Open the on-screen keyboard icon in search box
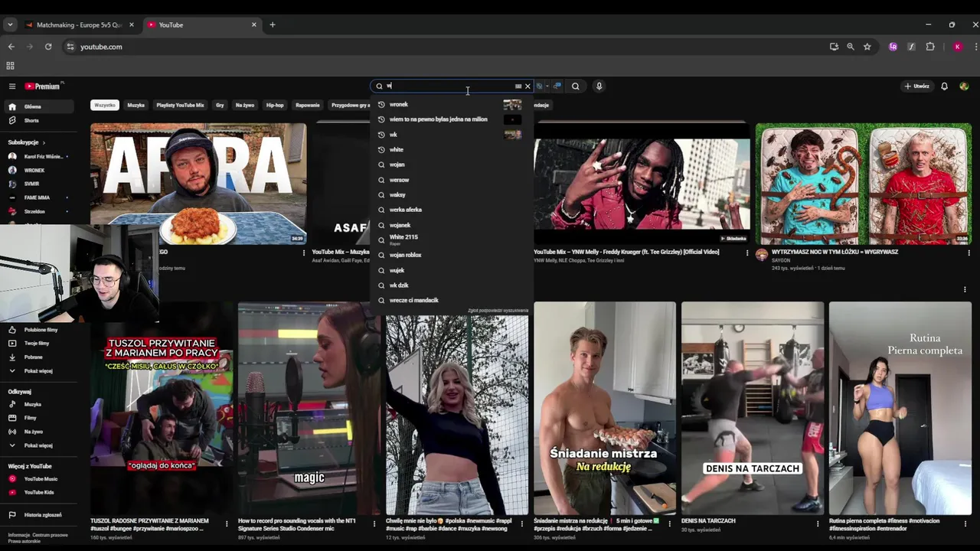 pos(518,86)
